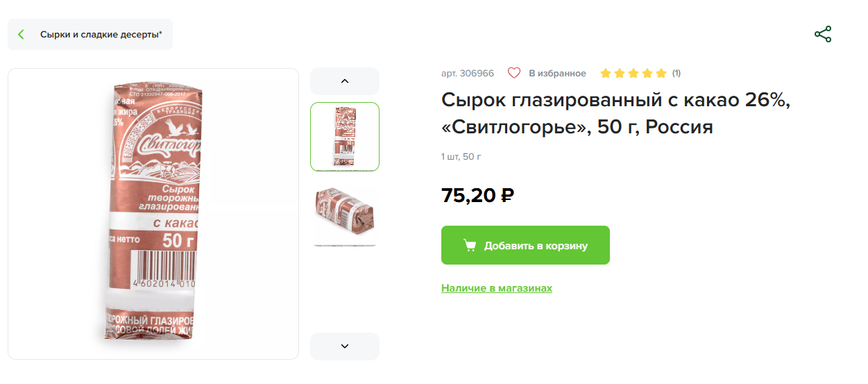Select the second angled product thumbnail
The width and height of the screenshot is (868, 384).
[345, 215]
